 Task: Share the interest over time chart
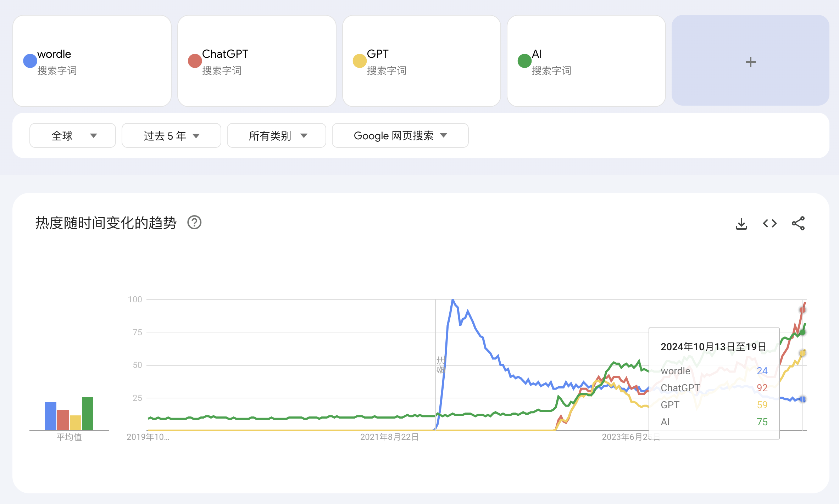[x=798, y=223]
